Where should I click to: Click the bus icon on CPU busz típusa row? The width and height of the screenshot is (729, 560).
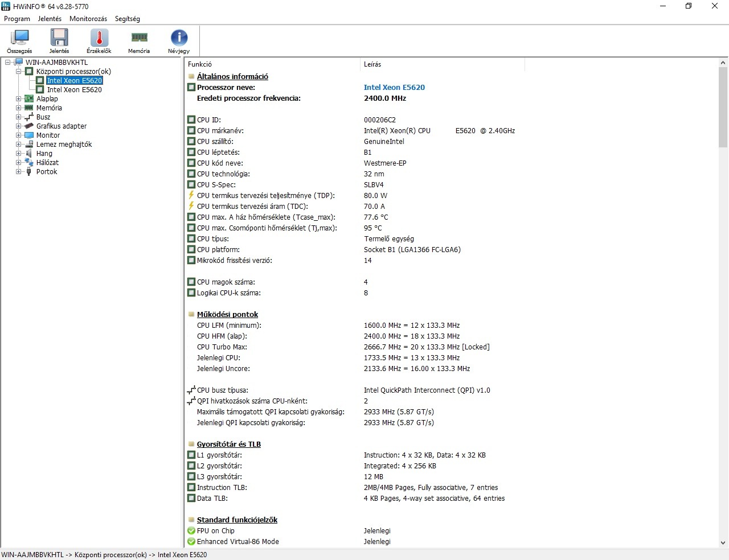[x=191, y=390]
